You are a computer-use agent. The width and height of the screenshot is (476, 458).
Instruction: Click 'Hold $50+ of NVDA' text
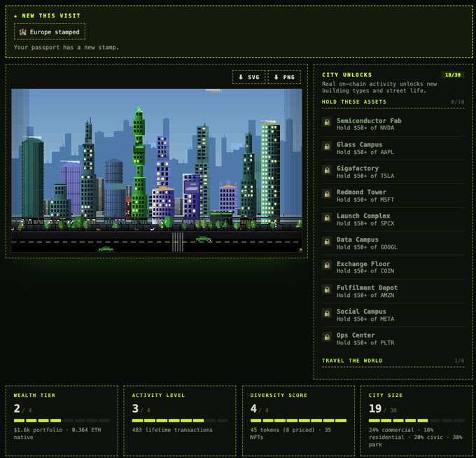pyautogui.click(x=365, y=128)
